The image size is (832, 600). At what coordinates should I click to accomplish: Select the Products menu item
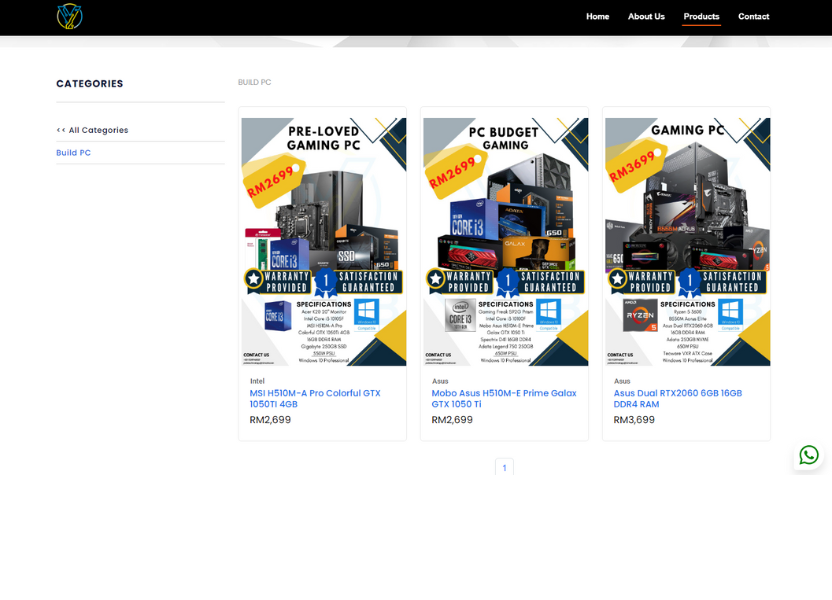[701, 16]
